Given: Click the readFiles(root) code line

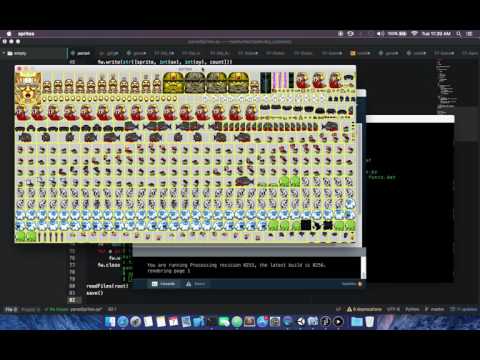Looking at the screenshot, I should tap(107, 286).
